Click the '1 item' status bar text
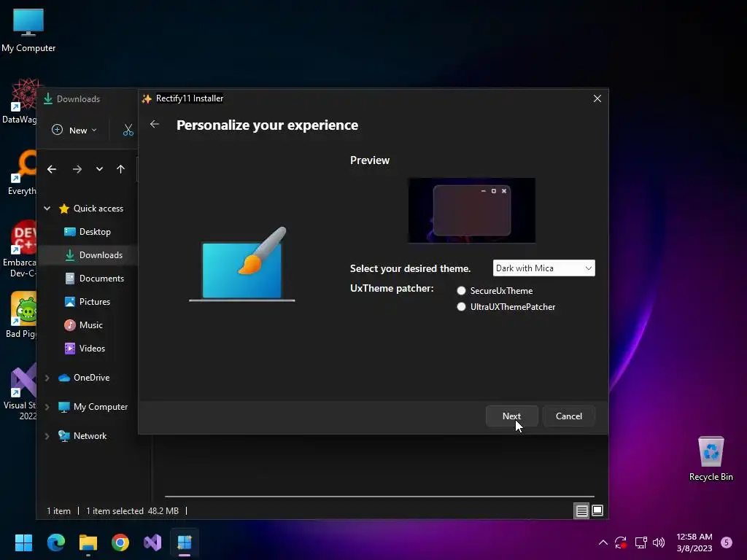This screenshot has height=560, width=747. point(58,511)
